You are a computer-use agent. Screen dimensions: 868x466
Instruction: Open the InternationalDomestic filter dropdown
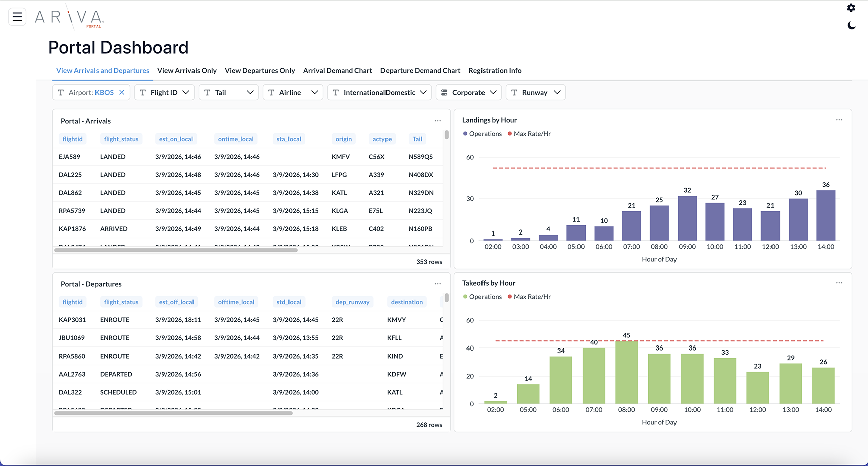[379, 92]
